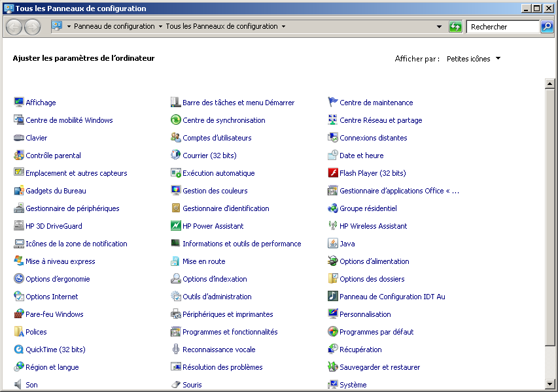Viewport: 558px width, 392px height.
Task: Open the Affichage display icon
Action: point(18,103)
